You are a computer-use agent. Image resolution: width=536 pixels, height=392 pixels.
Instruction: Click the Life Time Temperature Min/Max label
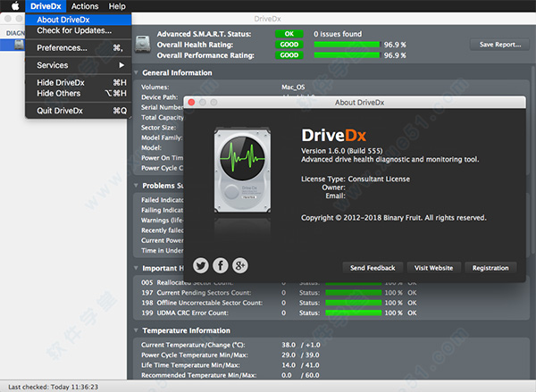click(x=190, y=365)
